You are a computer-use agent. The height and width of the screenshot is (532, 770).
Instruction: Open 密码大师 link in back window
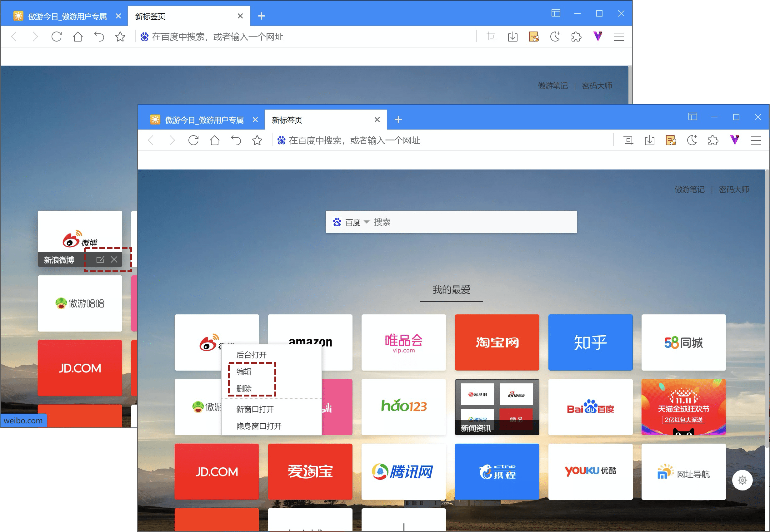[597, 86]
